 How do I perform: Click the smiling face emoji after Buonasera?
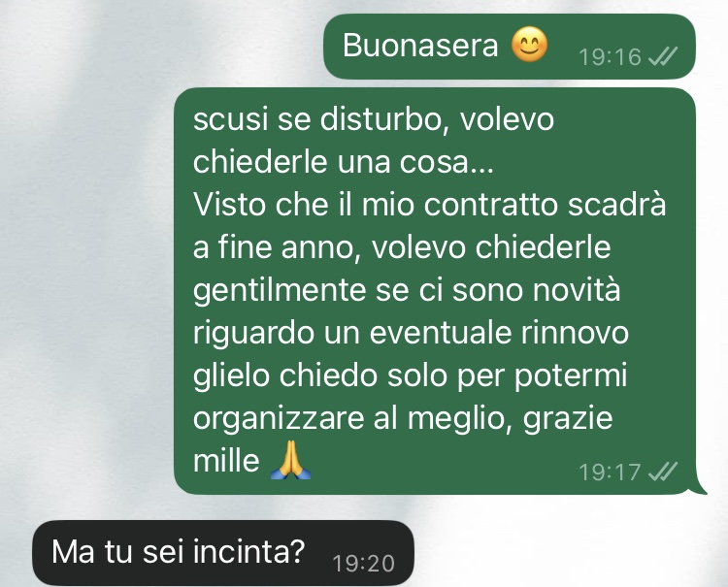point(529,45)
